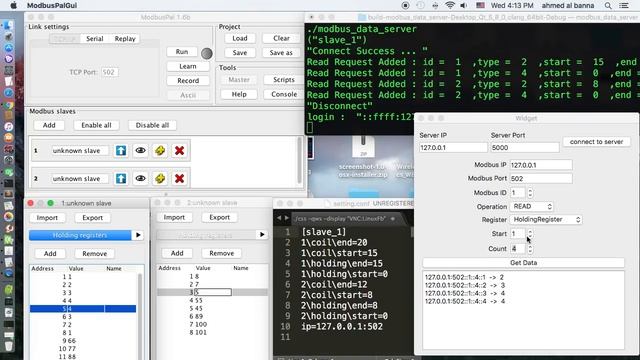
Task: Open Spotlight search in the menu bar
Action: (x=608, y=5)
